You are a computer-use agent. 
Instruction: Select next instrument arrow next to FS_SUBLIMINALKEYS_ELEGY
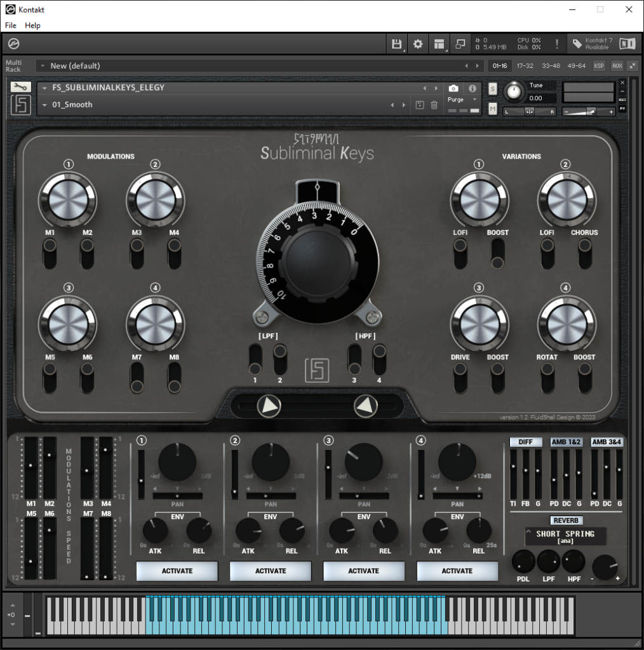point(436,88)
